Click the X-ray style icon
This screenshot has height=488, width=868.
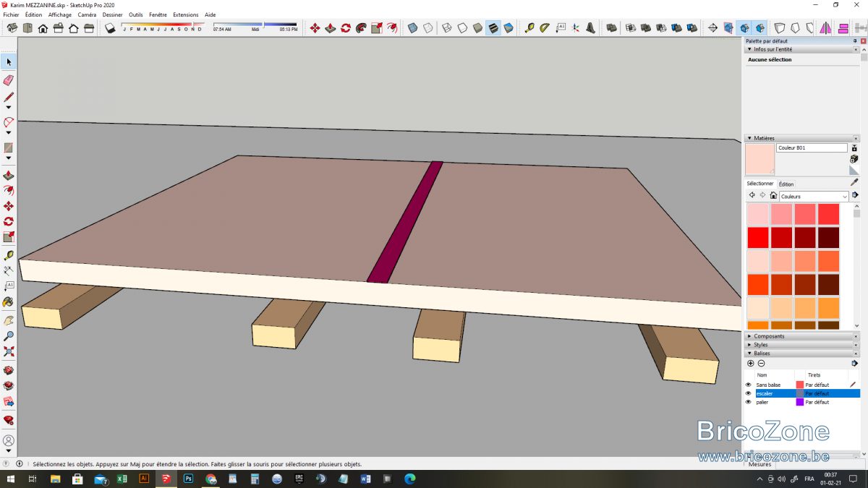(412, 28)
